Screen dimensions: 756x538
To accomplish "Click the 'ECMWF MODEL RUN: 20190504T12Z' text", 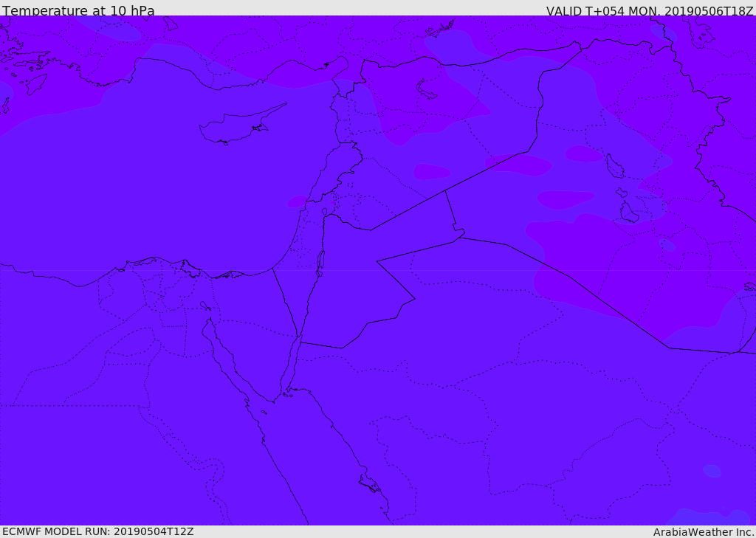I will point(98,531).
